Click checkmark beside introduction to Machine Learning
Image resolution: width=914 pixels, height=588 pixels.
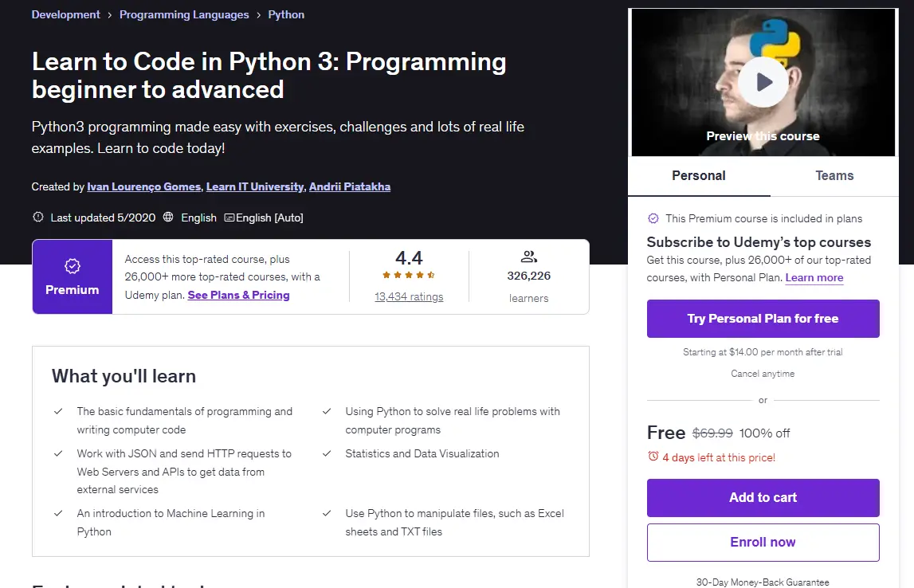point(58,513)
